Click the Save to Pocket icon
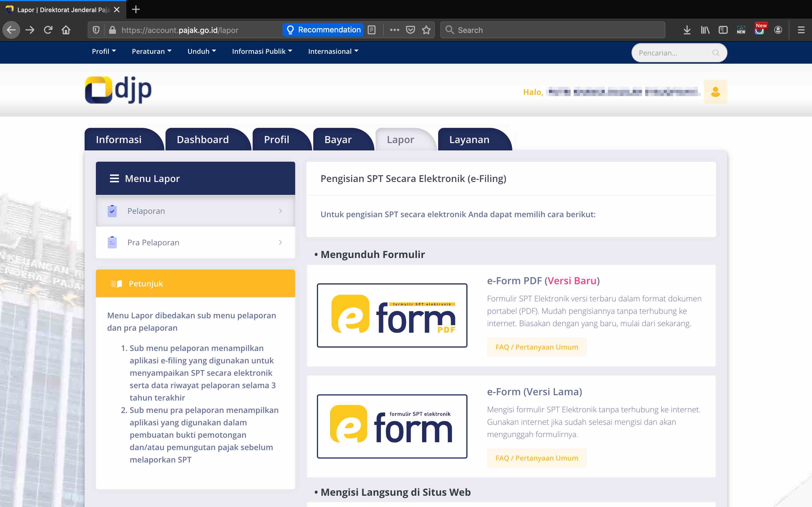 [410, 30]
